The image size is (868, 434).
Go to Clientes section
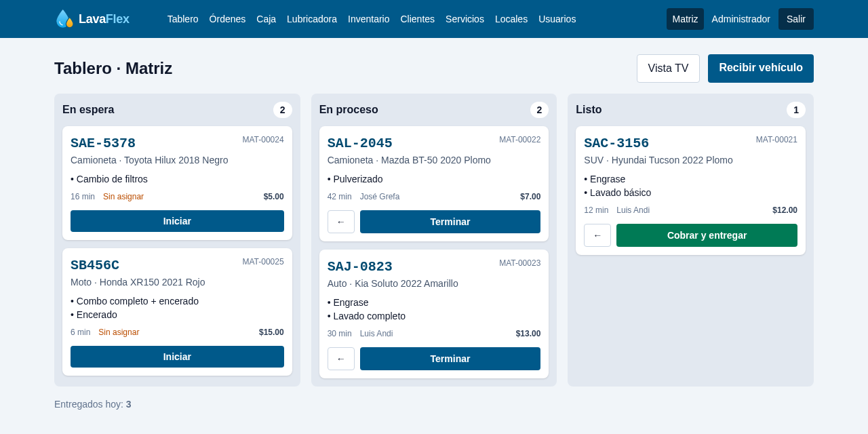click(x=418, y=19)
